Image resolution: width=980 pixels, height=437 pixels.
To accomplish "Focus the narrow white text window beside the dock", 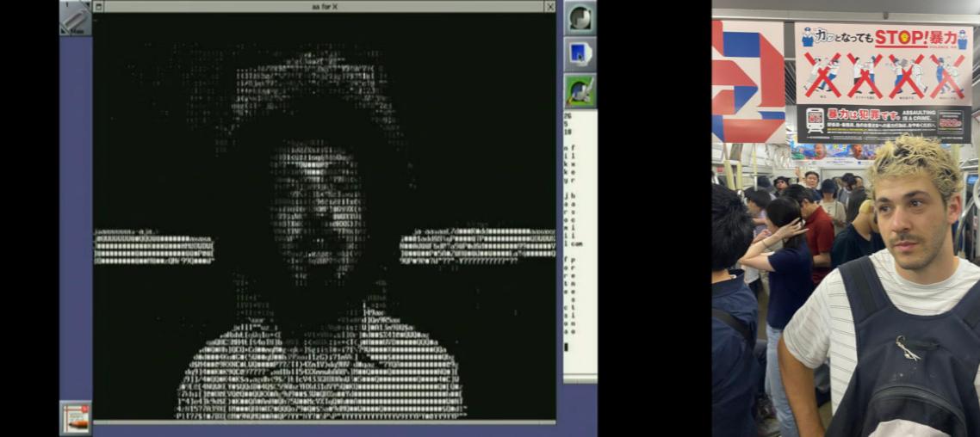I will [x=580, y=246].
